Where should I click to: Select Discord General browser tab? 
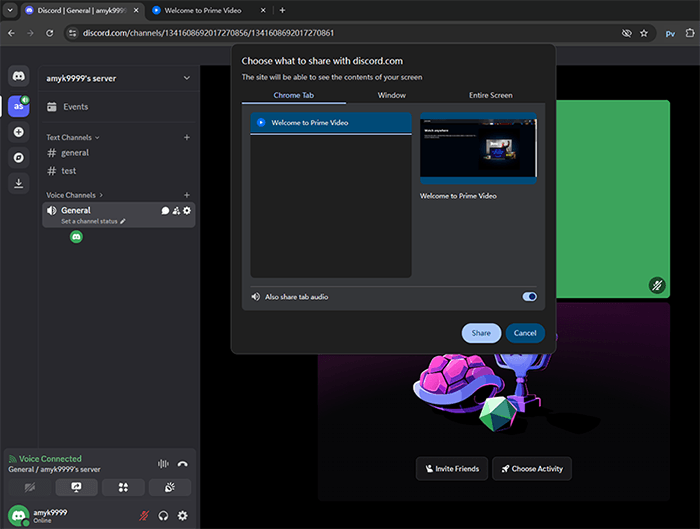point(82,10)
